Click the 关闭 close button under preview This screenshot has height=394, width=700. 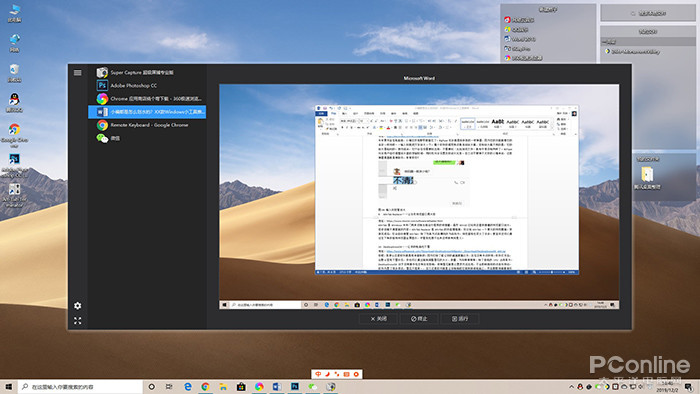pos(378,319)
